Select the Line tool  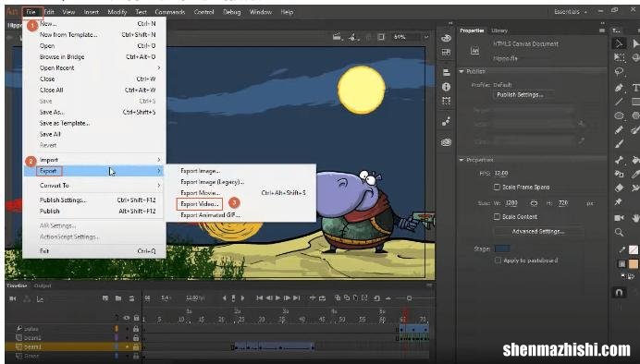pos(619,102)
